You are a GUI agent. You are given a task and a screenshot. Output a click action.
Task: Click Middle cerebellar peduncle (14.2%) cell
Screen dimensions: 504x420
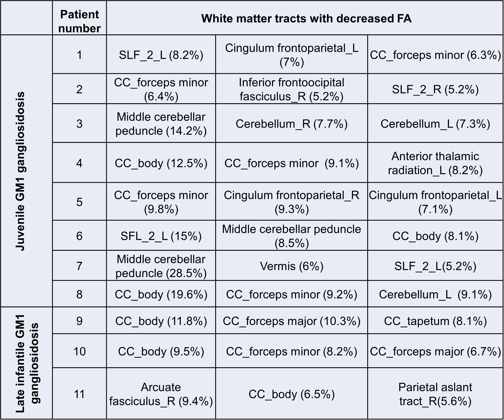(x=161, y=124)
